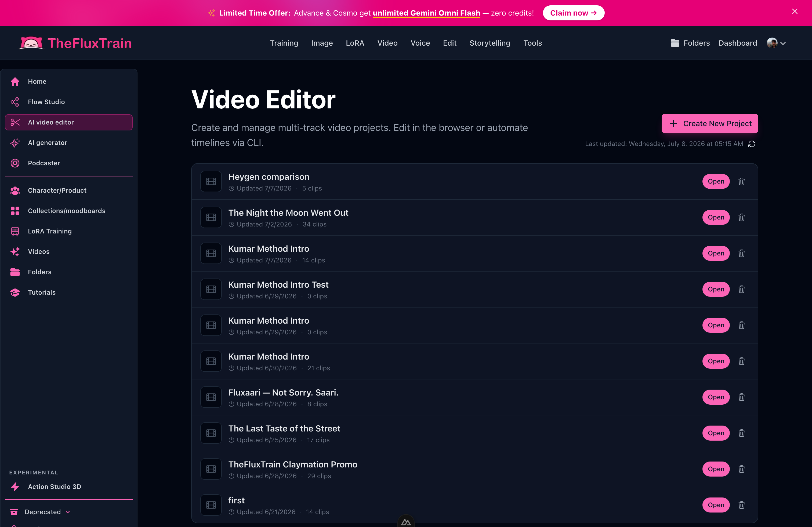
Task: Open the Training menu
Action: click(x=284, y=43)
